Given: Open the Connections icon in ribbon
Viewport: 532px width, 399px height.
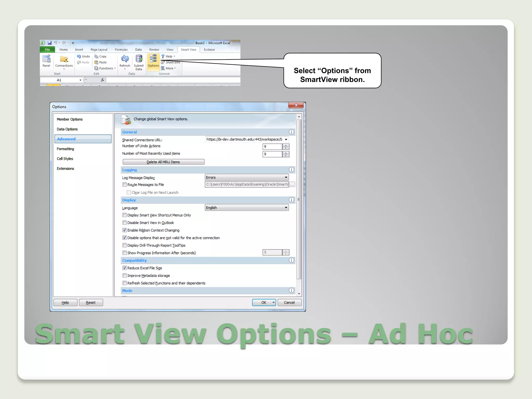Looking at the screenshot, I should pos(64,59).
